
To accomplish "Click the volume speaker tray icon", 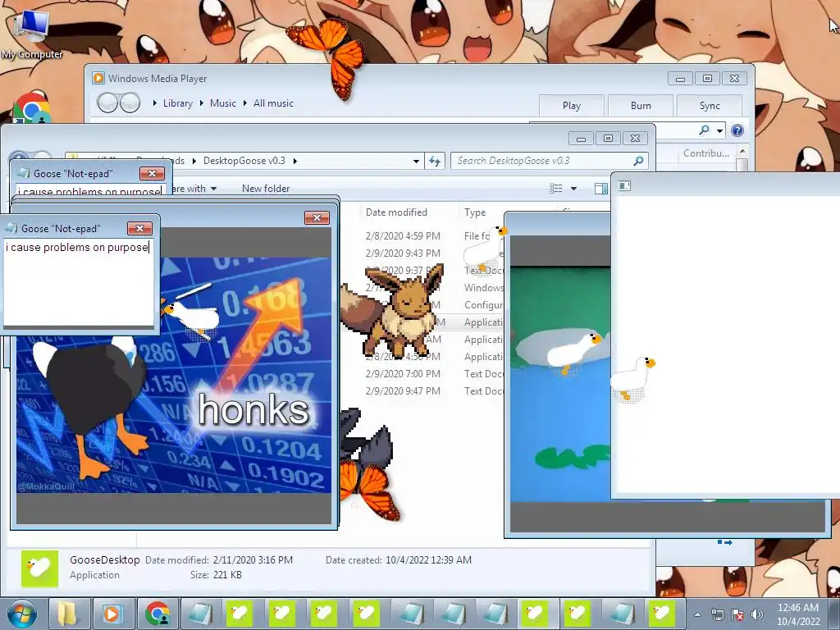I will pyautogui.click(x=757, y=615).
